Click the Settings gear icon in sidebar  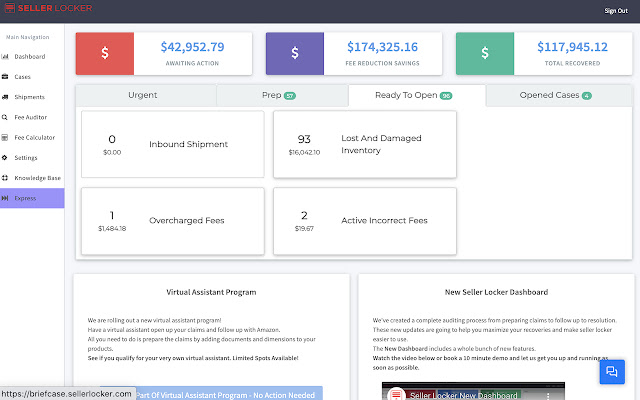tap(5, 158)
